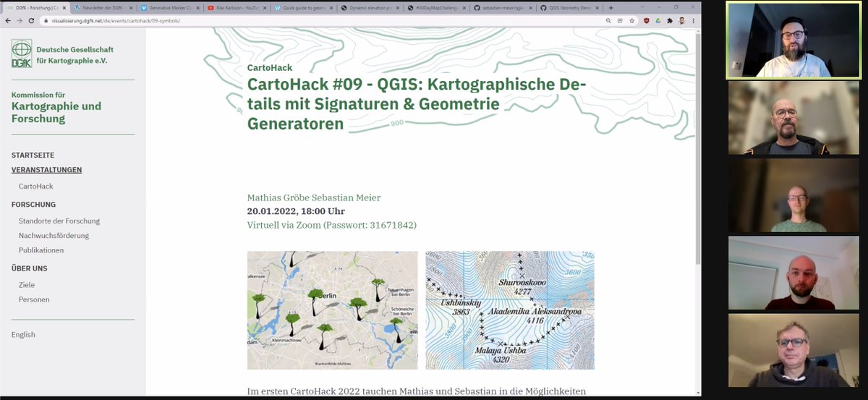Close the DGfK - Forschung tab

point(64,7)
